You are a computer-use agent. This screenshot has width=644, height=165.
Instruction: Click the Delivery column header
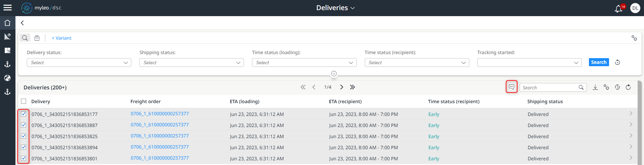coord(41,101)
